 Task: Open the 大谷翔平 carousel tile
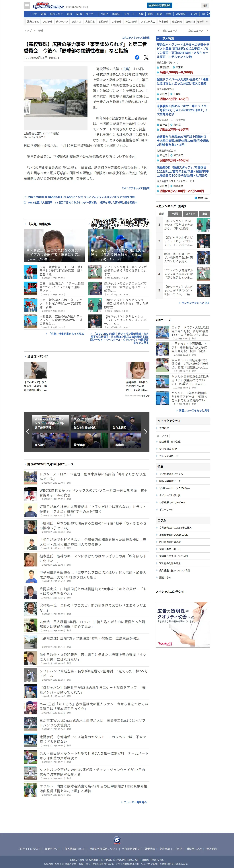[50, 440]
